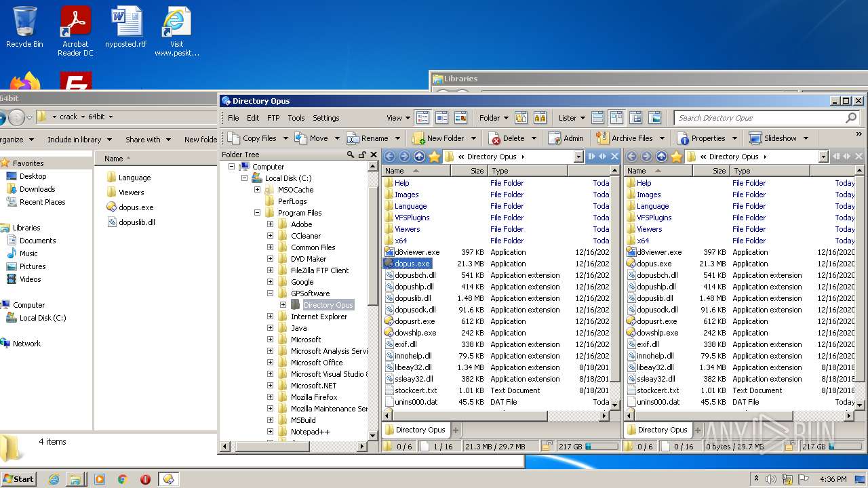
Task: Sort left pane by Size column
Action: coord(469,171)
